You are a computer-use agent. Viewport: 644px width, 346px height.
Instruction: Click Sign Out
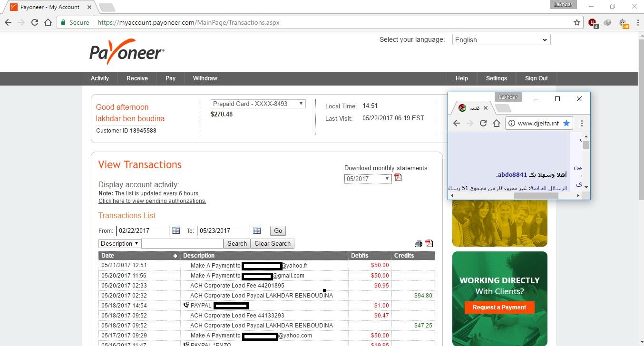click(536, 78)
